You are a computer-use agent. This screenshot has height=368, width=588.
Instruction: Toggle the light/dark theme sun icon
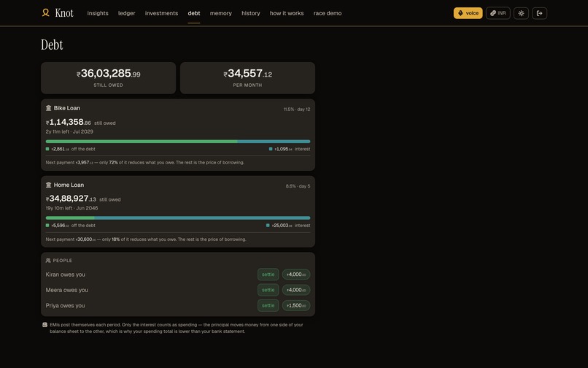[x=522, y=13]
